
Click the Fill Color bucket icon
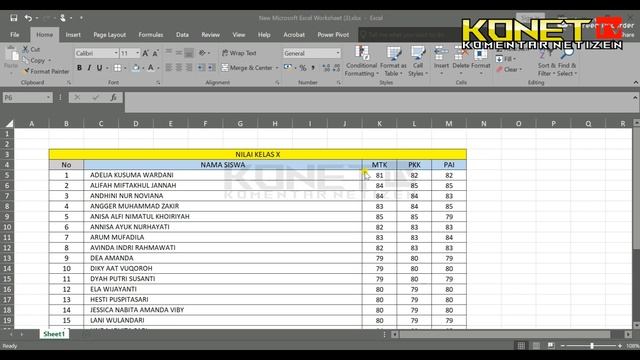[x=136, y=68]
